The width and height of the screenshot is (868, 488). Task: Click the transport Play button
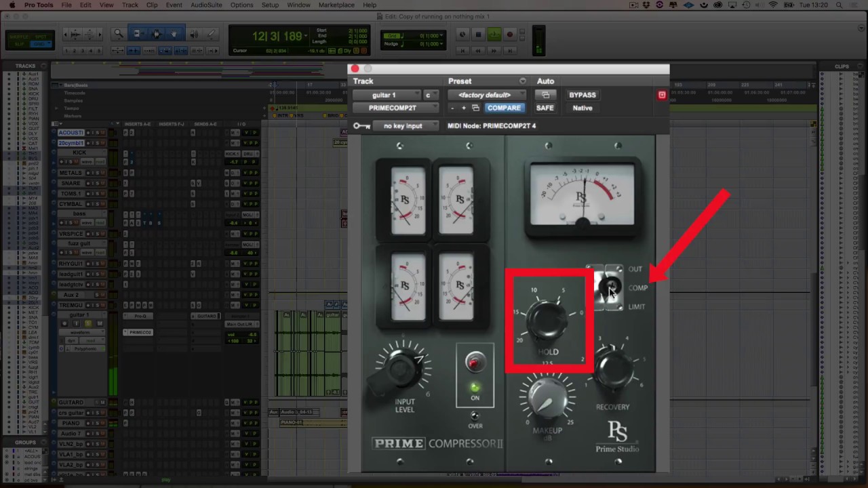494,35
